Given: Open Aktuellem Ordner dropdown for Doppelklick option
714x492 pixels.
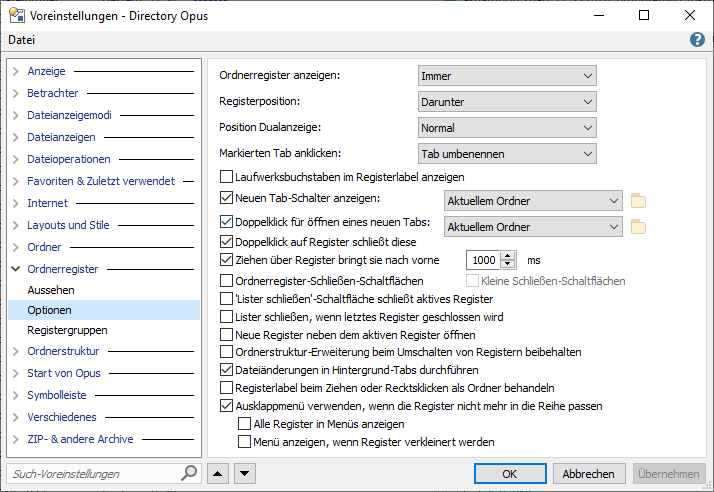Looking at the screenshot, I should [x=533, y=226].
